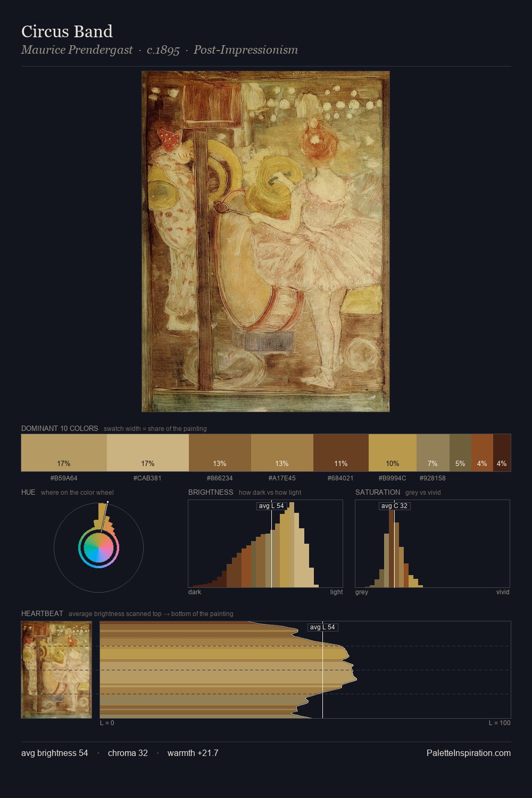The image size is (532, 798).
Task: Click the hex label "#928158"
Action: click(x=433, y=478)
